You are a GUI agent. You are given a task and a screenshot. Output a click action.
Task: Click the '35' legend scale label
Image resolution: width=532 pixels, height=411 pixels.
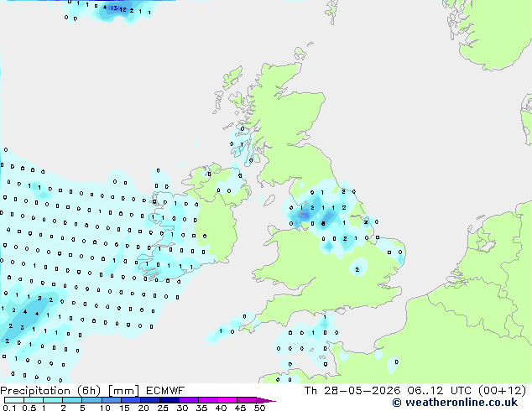[x=201, y=408]
